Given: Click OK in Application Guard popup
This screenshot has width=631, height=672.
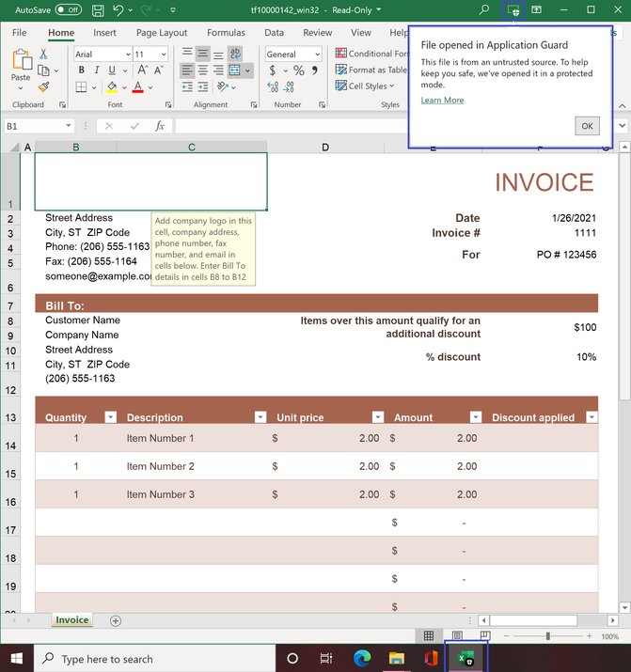Looking at the screenshot, I should (587, 126).
